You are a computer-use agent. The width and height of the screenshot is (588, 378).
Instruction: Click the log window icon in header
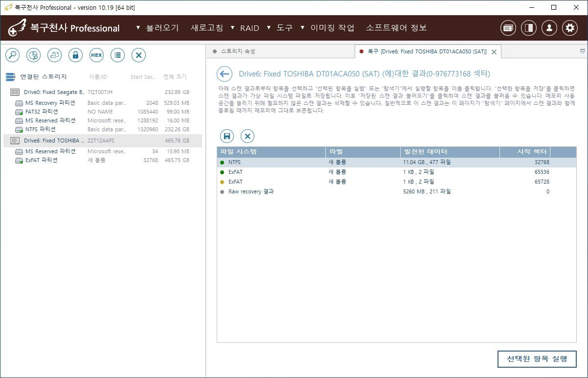click(508, 28)
